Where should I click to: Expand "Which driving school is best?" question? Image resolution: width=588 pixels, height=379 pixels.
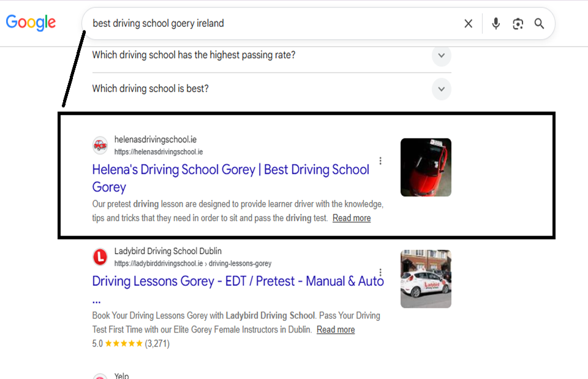(x=271, y=89)
